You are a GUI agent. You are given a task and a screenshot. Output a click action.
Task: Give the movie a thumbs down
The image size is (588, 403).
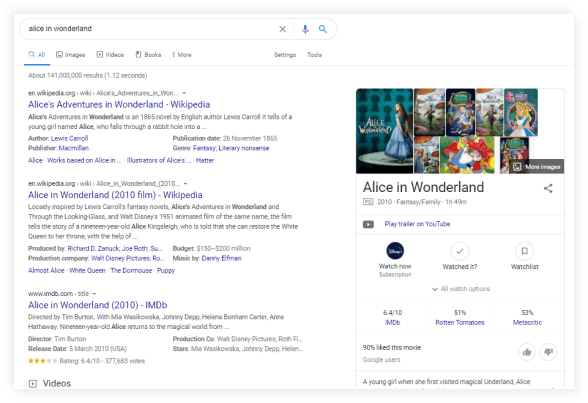[548, 352]
